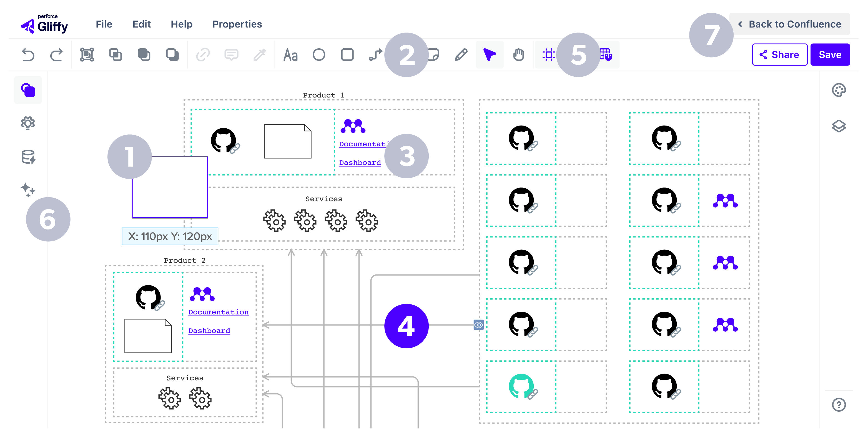
Task: Click the Add comment icon
Action: [x=232, y=55]
